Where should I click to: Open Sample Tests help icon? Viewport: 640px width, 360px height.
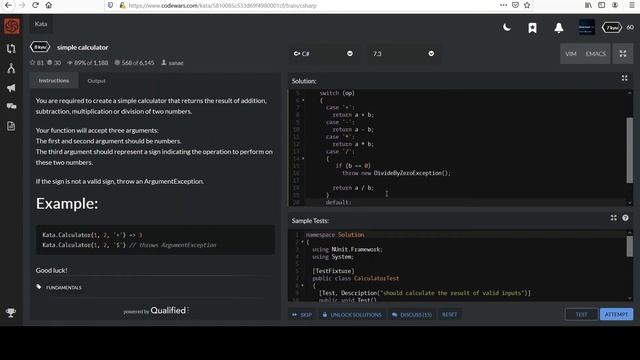coord(625,218)
